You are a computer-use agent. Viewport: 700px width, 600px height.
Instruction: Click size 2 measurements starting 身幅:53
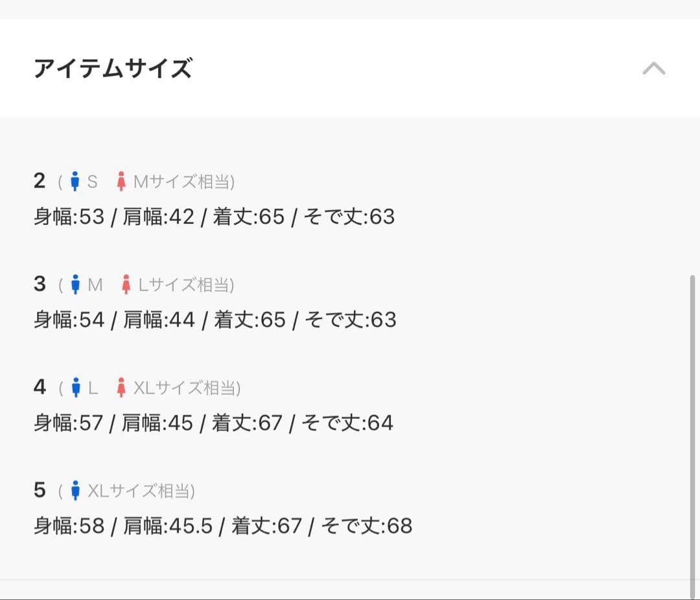[214, 217]
